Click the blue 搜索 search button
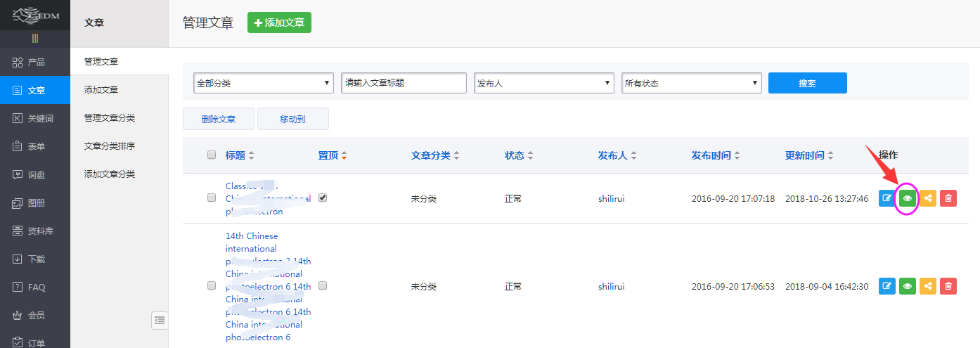This screenshot has height=348, width=980. click(x=808, y=83)
